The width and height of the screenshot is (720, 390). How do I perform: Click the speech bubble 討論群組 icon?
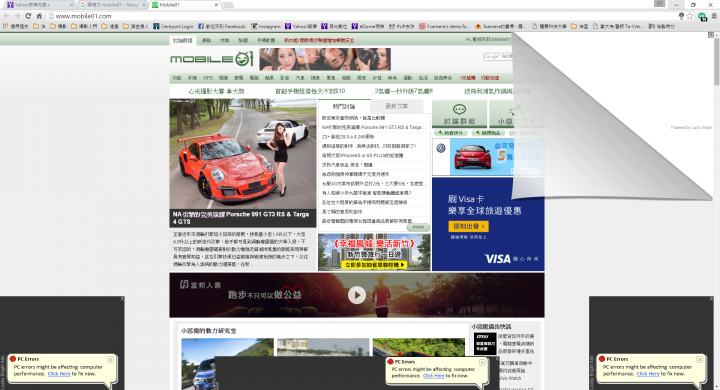(x=459, y=110)
